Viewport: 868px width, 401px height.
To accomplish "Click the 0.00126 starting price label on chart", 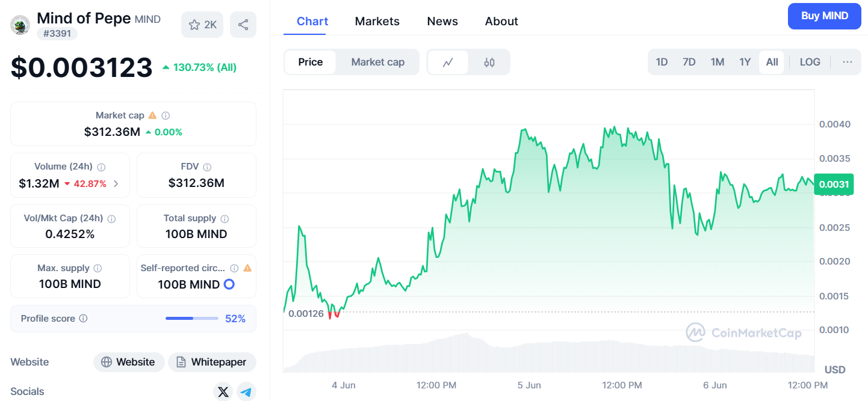I will pyautogui.click(x=306, y=313).
